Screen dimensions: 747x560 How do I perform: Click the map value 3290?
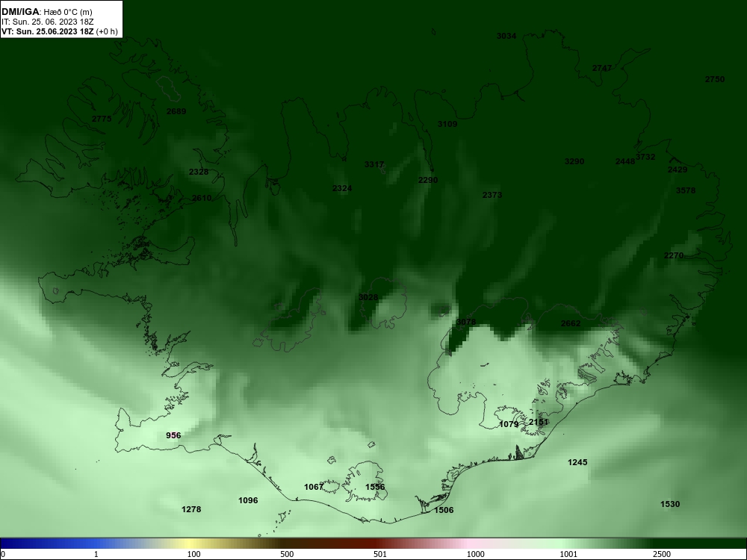pyautogui.click(x=574, y=161)
